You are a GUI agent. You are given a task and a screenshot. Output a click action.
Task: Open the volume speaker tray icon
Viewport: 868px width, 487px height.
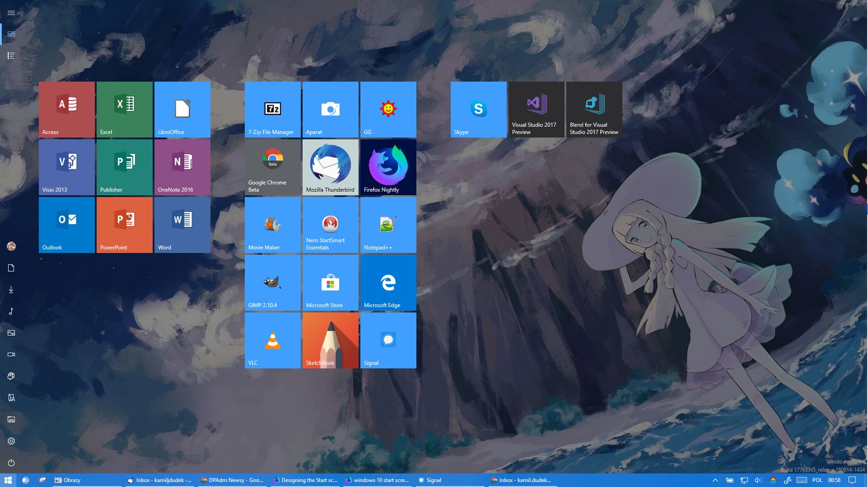pyautogui.click(x=758, y=480)
